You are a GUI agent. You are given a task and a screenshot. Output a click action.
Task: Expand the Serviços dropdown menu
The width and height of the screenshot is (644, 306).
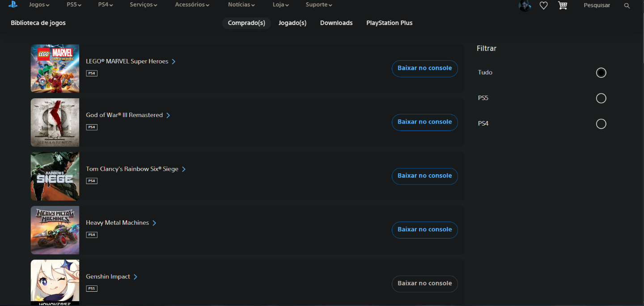[x=144, y=5]
